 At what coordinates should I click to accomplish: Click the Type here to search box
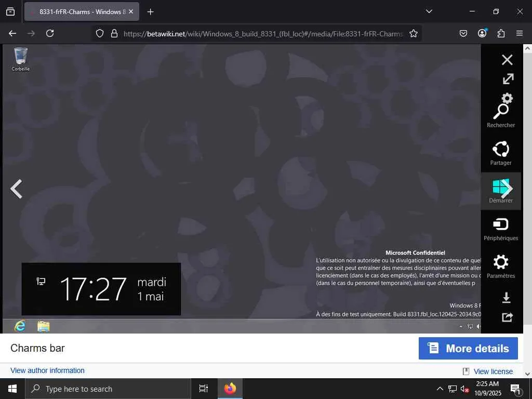(108, 389)
